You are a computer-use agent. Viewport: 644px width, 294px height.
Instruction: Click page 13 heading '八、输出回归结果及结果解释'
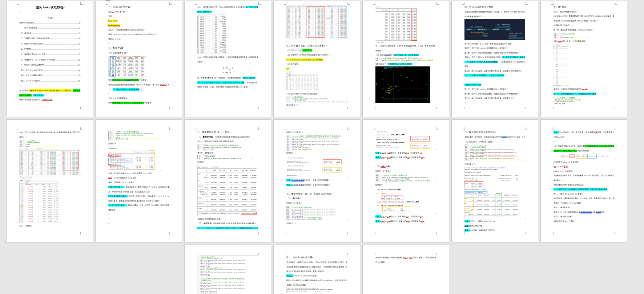coord(480,132)
